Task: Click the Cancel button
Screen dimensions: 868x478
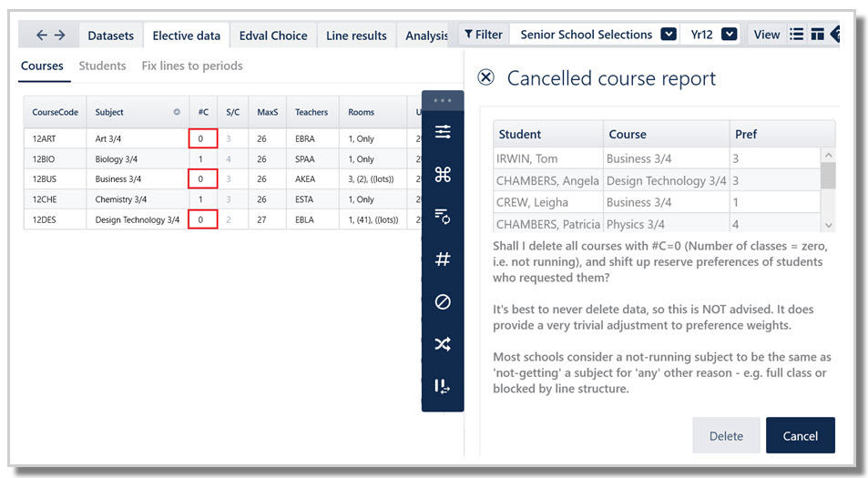Action: [800, 435]
